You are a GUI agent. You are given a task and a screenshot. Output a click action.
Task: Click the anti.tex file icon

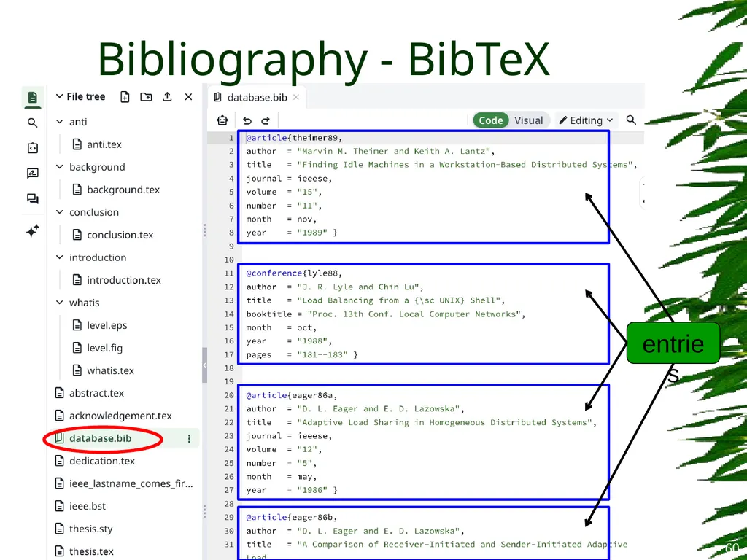(x=77, y=144)
